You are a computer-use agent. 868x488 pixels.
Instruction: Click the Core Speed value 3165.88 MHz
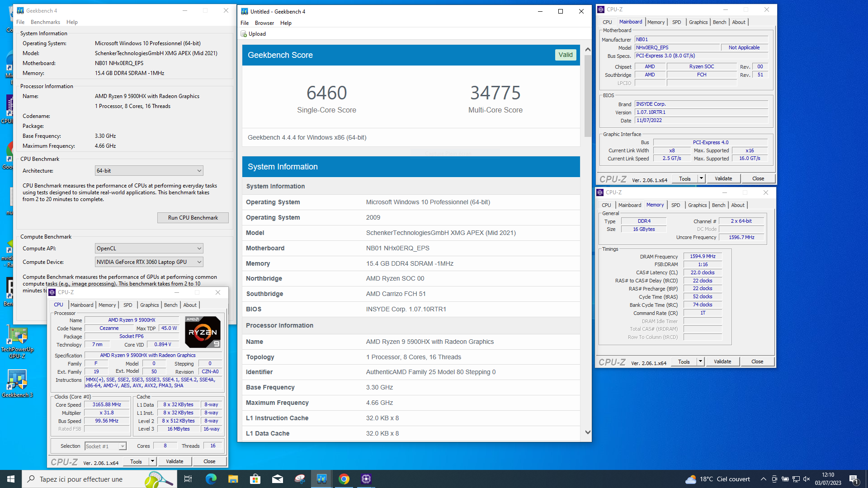[x=107, y=405]
